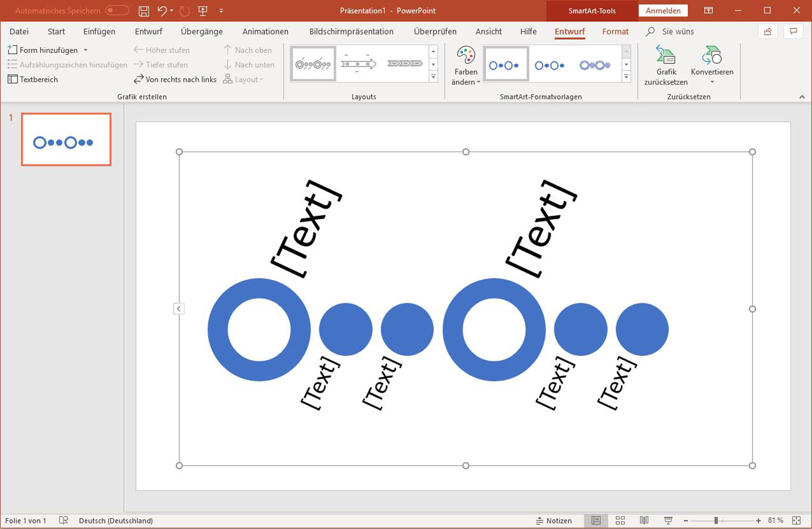Zoom in using the plus control
This screenshot has width=812, height=529.
[758, 520]
